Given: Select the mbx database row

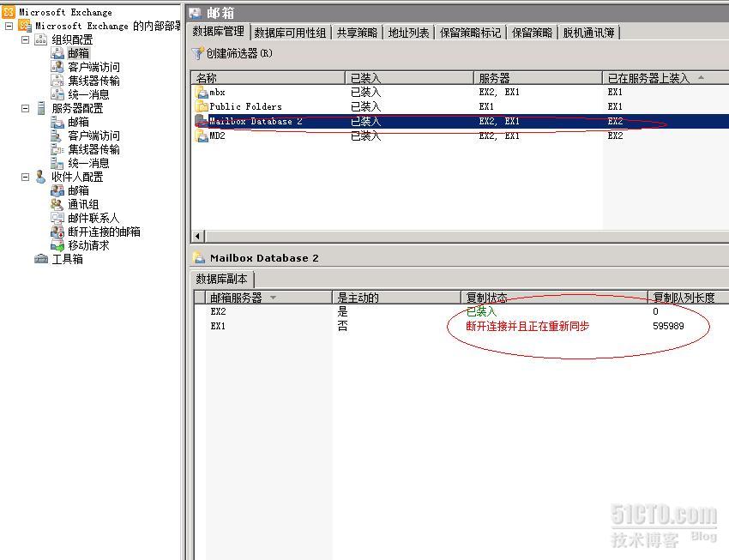Looking at the screenshot, I should coord(460,92).
